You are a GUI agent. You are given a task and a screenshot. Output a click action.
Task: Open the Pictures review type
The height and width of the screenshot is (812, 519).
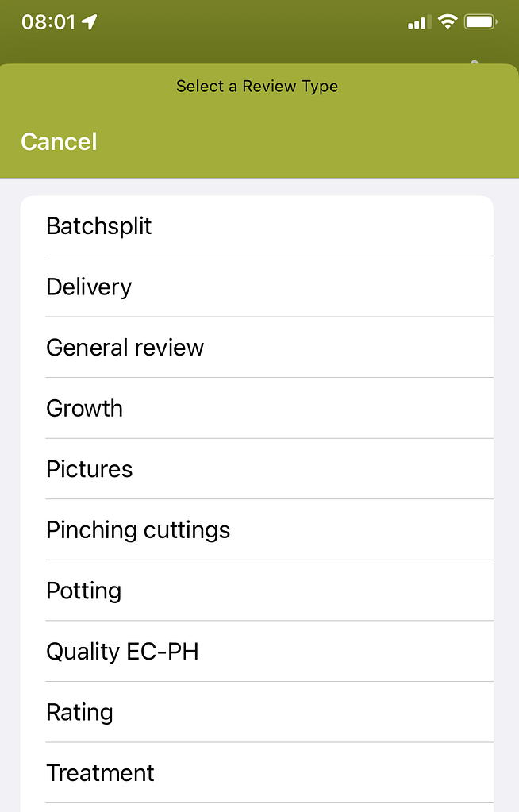pos(258,469)
